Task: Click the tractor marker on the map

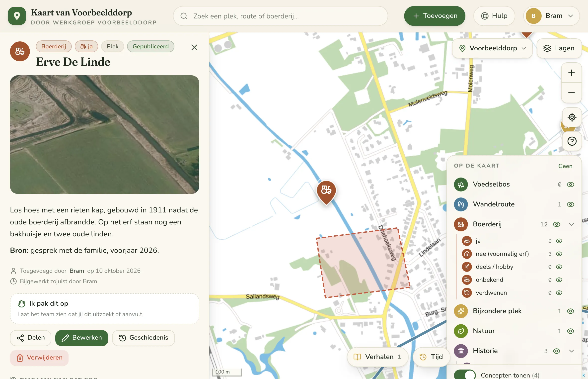Action: point(326,192)
